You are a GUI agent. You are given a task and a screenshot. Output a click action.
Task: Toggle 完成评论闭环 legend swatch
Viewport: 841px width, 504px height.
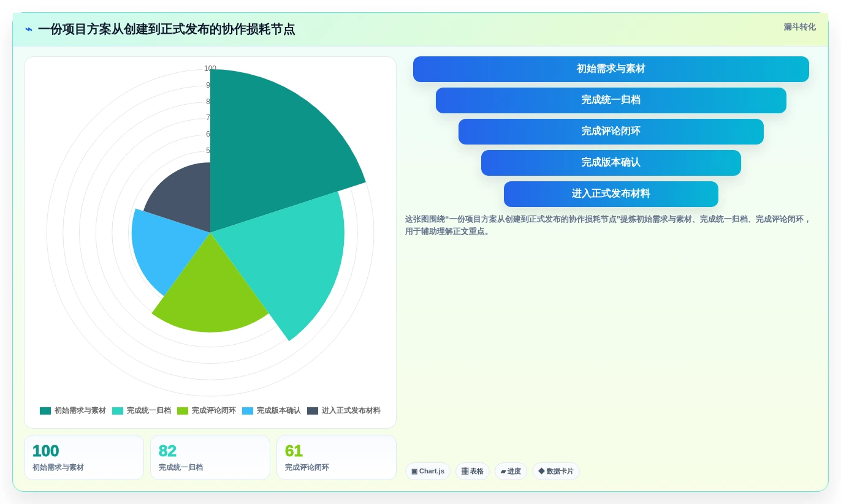pyautogui.click(x=183, y=411)
